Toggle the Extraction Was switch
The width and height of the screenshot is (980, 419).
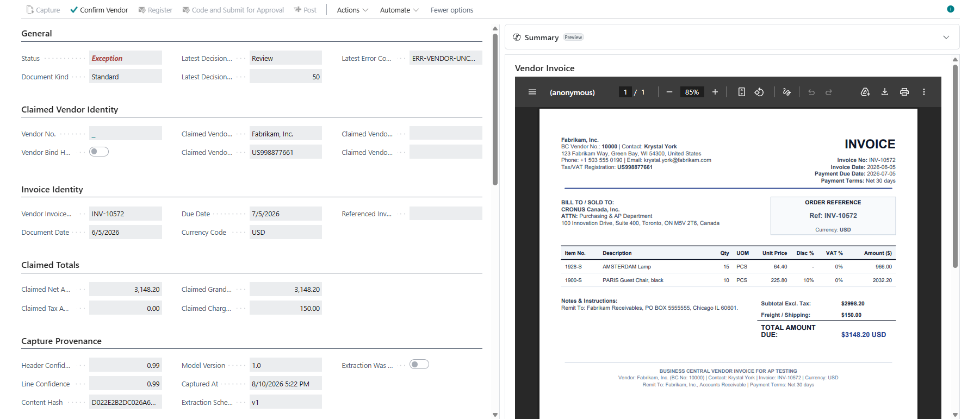pyautogui.click(x=419, y=365)
